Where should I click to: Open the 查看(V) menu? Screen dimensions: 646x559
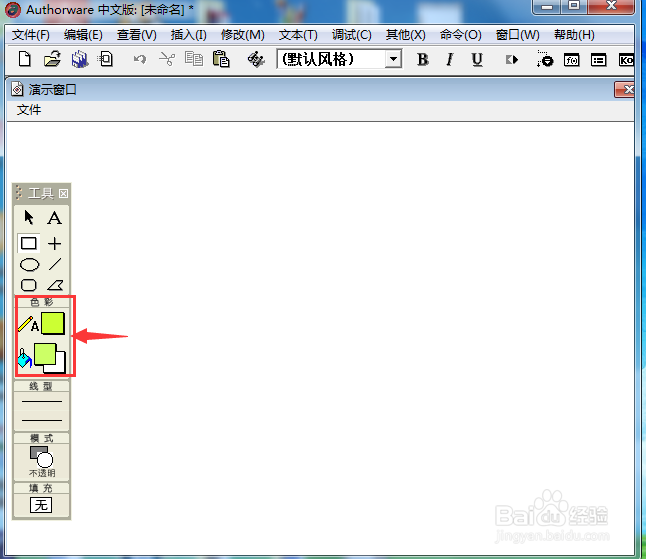(x=136, y=35)
